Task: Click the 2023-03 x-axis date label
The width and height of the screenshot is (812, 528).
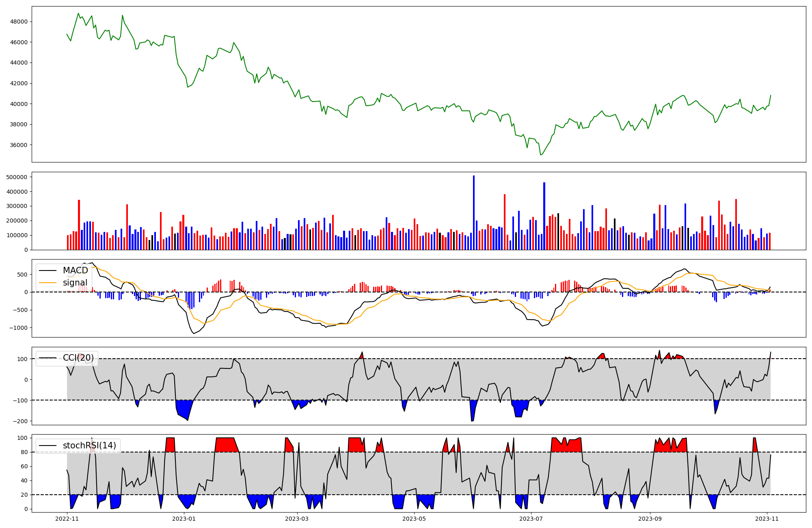Action: 297,519
